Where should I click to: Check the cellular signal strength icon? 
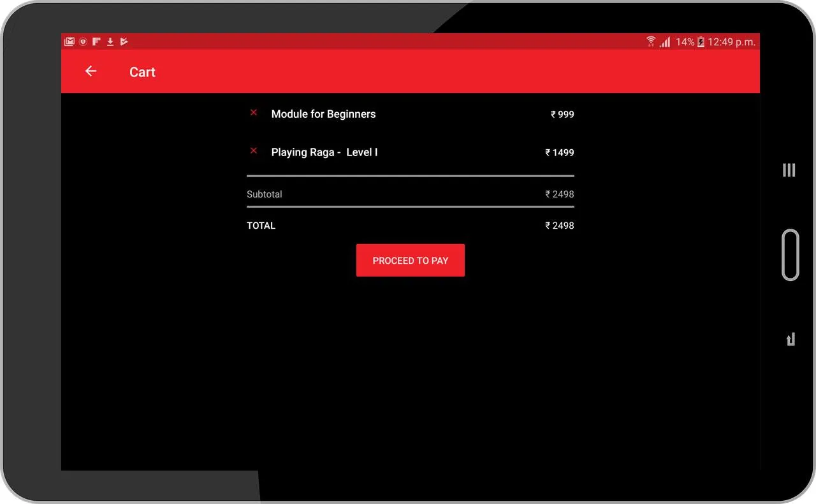coord(664,41)
